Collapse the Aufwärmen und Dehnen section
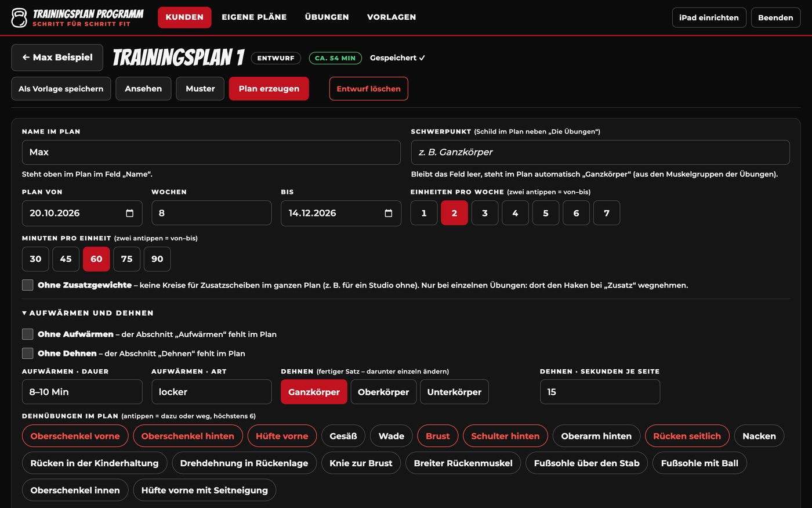 (x=88, y=313)
